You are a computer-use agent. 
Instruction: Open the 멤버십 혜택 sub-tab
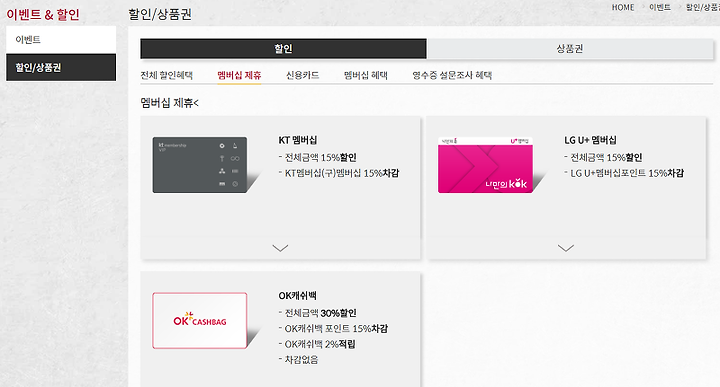pos(366,75)
